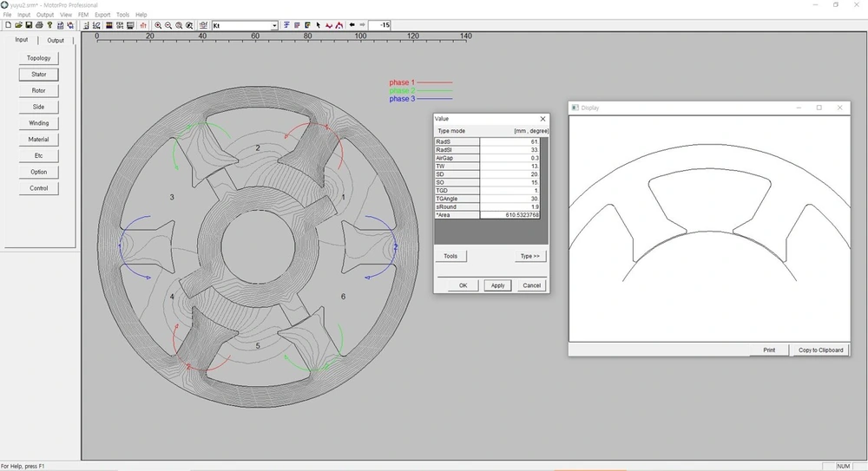The height and width of the screenshot is (471, 868).
Task: Open the Help menu
Action: pyautogui.click(x=141, y=15)
